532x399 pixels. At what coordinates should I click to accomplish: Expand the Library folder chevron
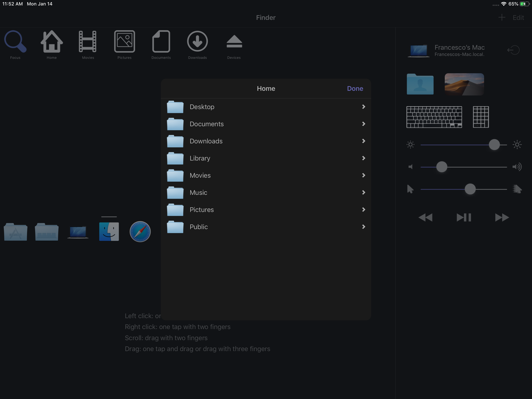pos(363,158)
